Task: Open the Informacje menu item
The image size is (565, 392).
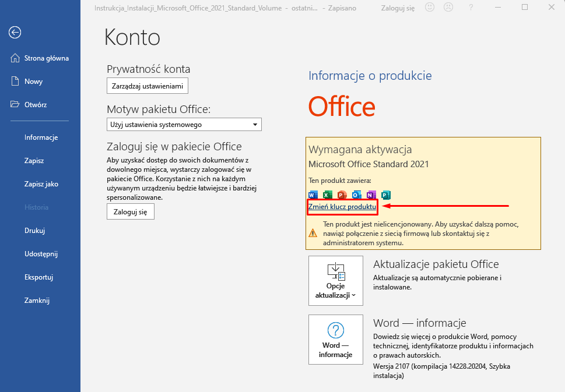Action: pyautogui.click(x=41, y=137)
